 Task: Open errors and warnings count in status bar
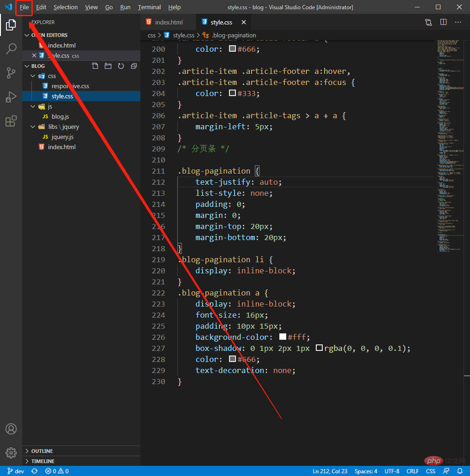[x=57, y=471]
